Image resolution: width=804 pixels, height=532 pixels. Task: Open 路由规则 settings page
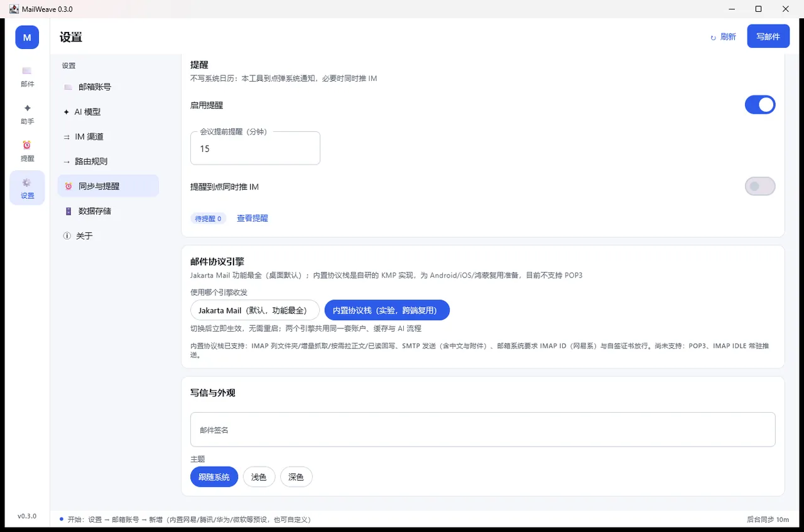click(108, 161)
